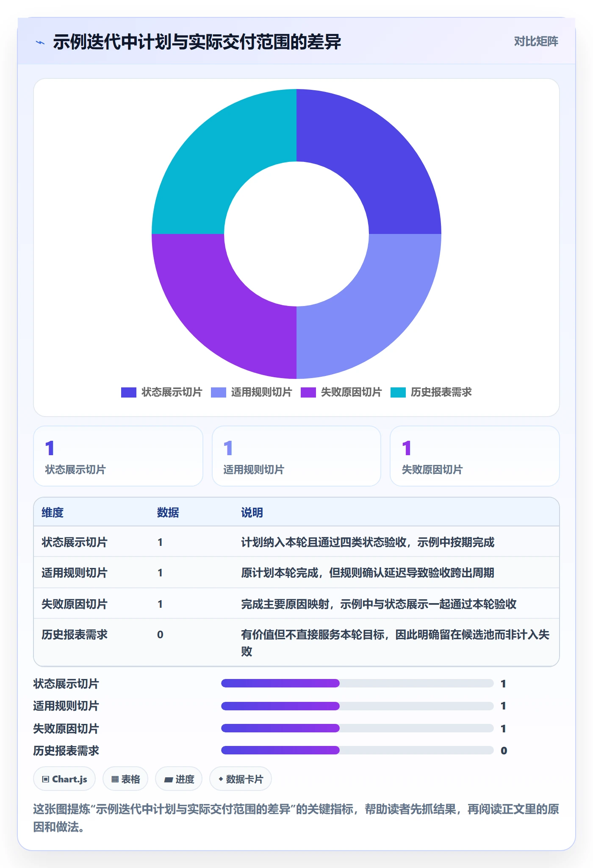The height and width of the screenshot is (868, 593).
Task: Select the 适用规则切片 table row name
Action: [x=75, y=573]
